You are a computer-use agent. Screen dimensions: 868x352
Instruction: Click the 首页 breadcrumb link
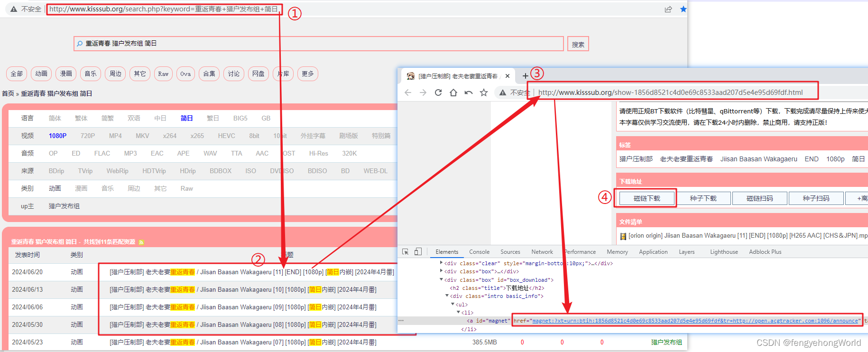[x=8, y=93]
